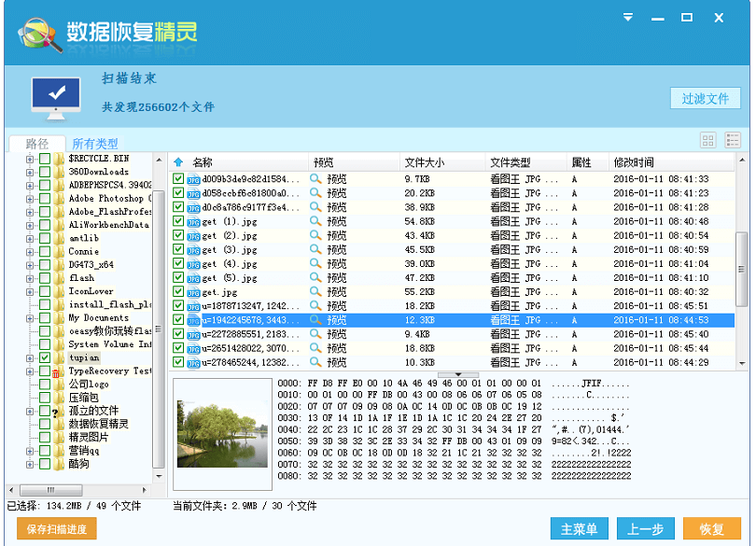The height and width of the screenshot is (546, 756).
Task: Click preview magnifier for get (1).jpg
Action: (x=315, y=221)
